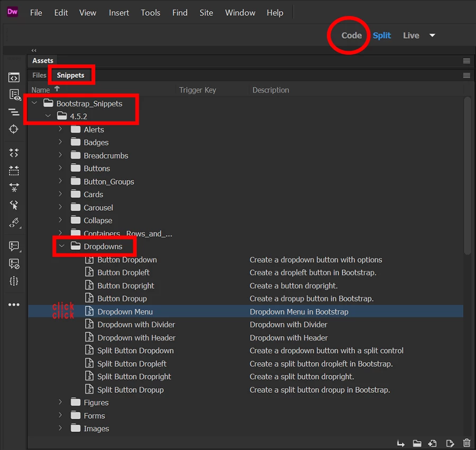Open Documents toolbar icon in left sidebar

(14, 77)
